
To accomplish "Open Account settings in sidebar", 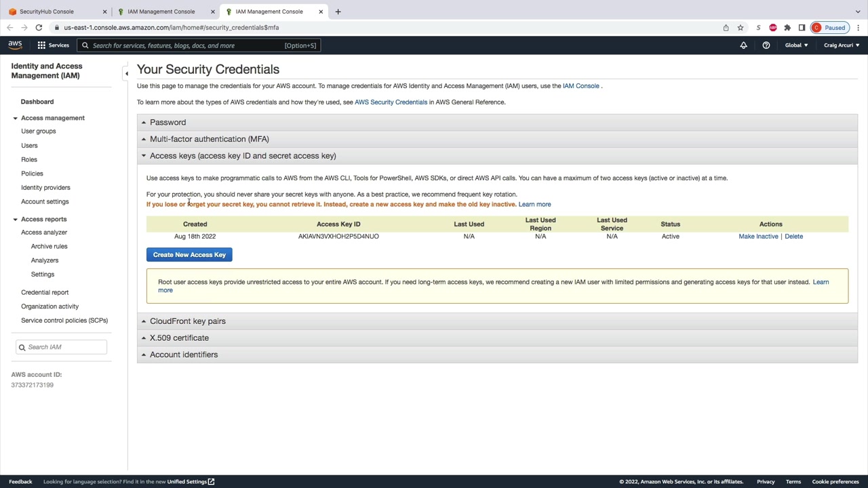I will (x=45, y=202).
